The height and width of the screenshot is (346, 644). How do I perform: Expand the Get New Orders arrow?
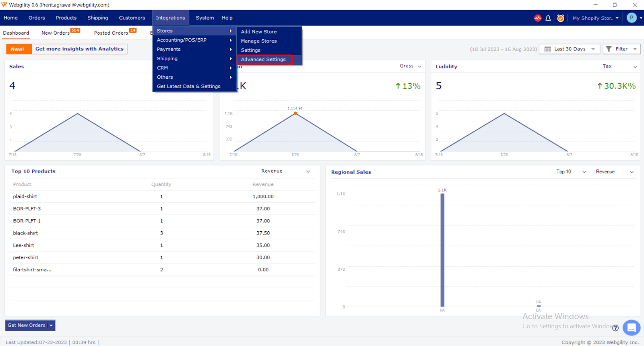(x=51, y=325)
